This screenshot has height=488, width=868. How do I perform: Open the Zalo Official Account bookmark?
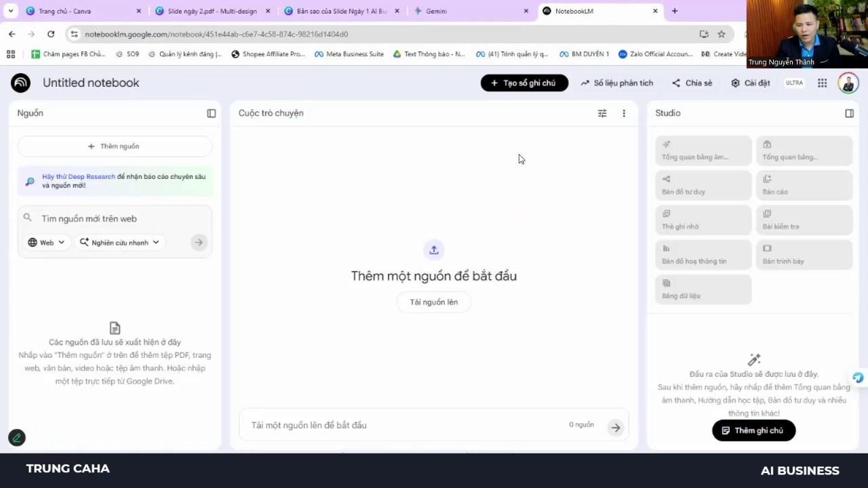[656, 54]
